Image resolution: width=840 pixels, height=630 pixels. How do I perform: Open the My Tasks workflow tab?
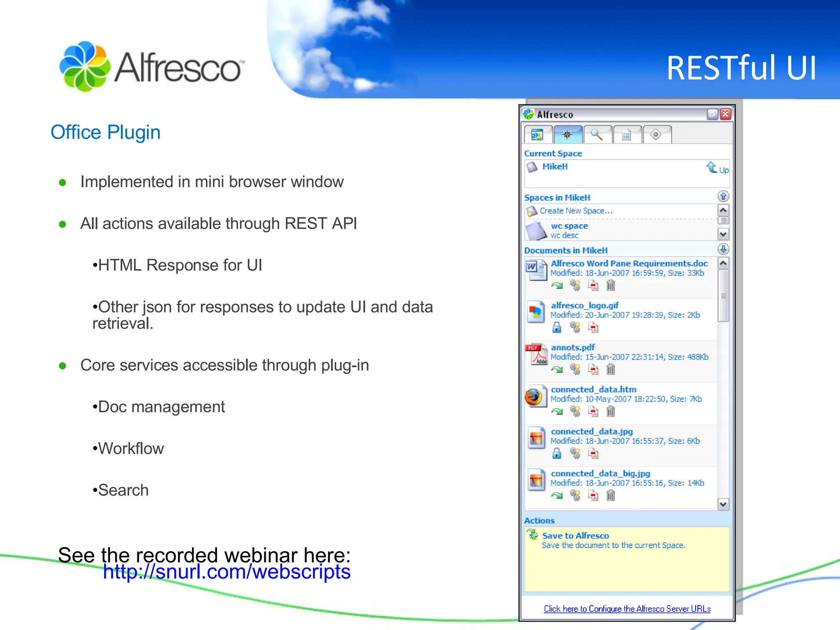[657, 135]
